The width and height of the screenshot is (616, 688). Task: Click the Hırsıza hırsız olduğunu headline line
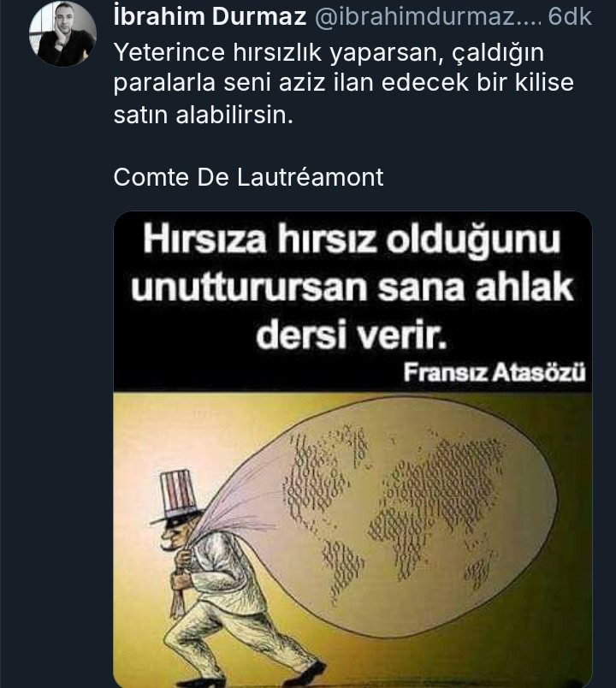tap(352, 241)
